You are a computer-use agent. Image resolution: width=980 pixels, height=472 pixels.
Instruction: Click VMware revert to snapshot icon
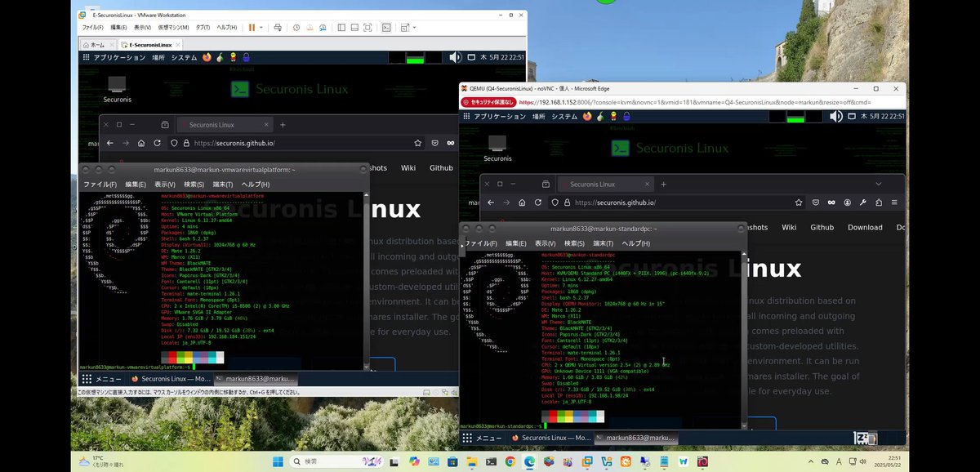(310, 27)
